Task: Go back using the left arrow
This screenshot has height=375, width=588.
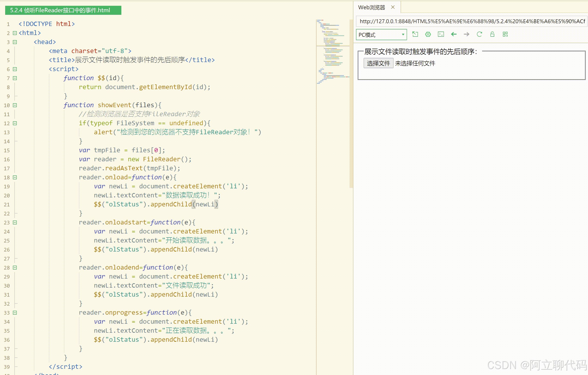Action: point(454,34)
